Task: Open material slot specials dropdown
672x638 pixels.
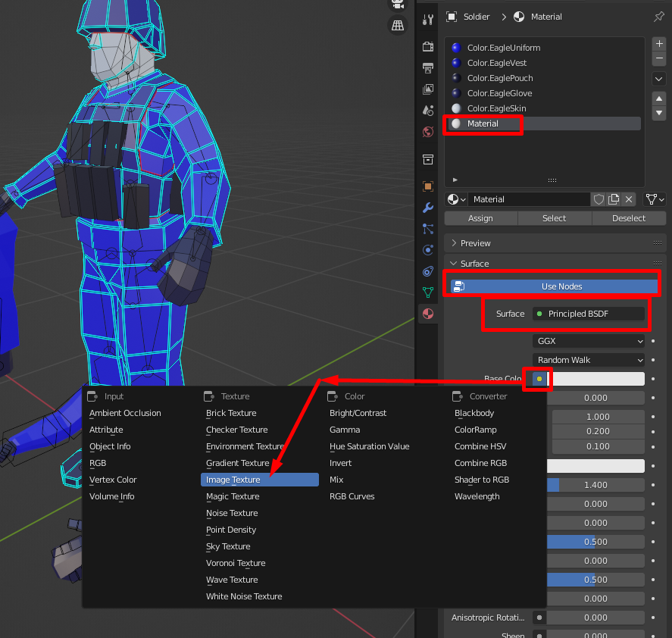Action: (659, 79)
